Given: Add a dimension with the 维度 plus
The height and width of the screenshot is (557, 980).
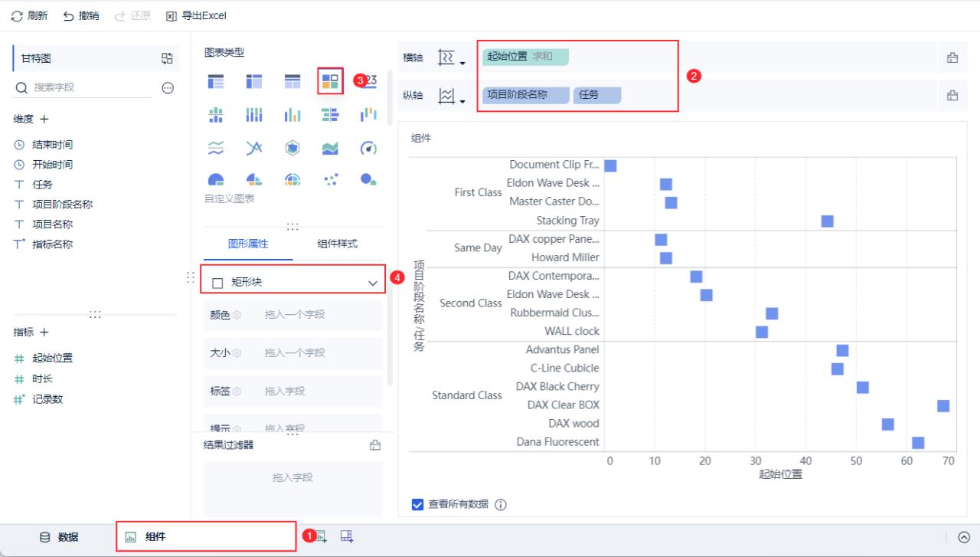Looking at the screenshot, I should tap(44, 120).
